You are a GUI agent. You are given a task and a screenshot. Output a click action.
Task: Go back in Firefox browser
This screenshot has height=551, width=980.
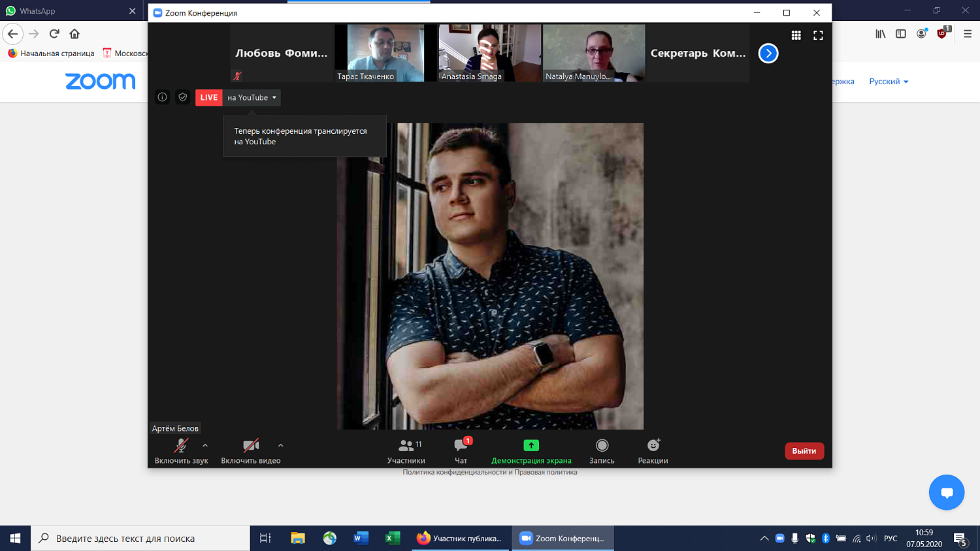coord(13,34)
